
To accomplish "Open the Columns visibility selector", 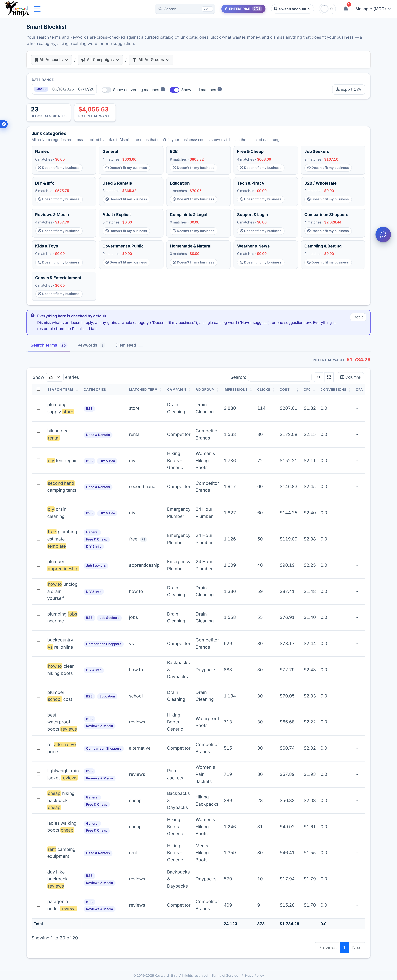I will pyautogui.click(x=350, y=377).
